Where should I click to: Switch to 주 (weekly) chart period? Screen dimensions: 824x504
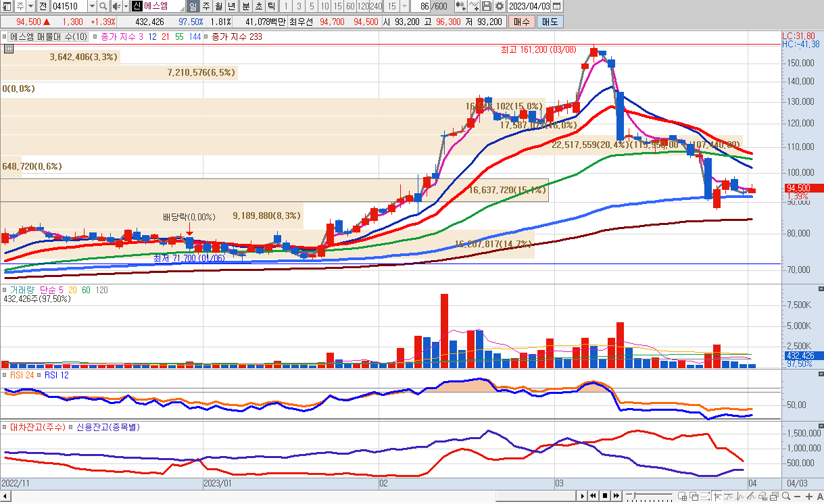coord(205,6)
